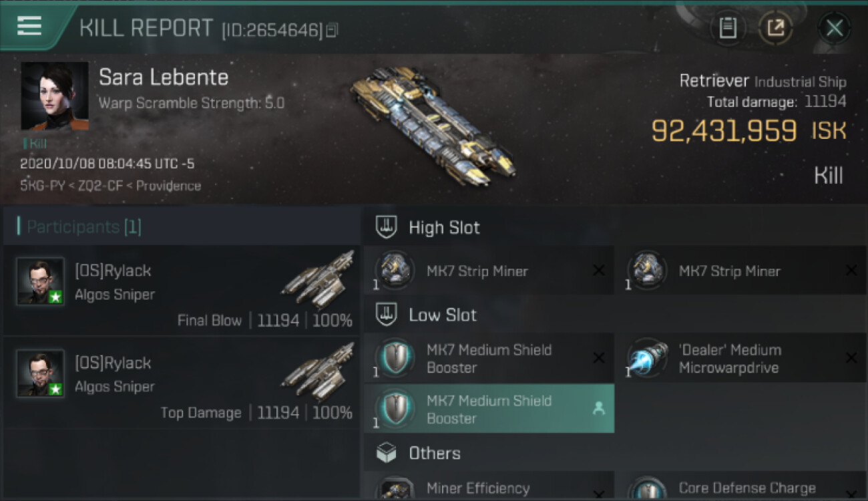This screenshot has width=868, height=501.
Task: Open the hamburger menu
Action: [x=29, y=26]
